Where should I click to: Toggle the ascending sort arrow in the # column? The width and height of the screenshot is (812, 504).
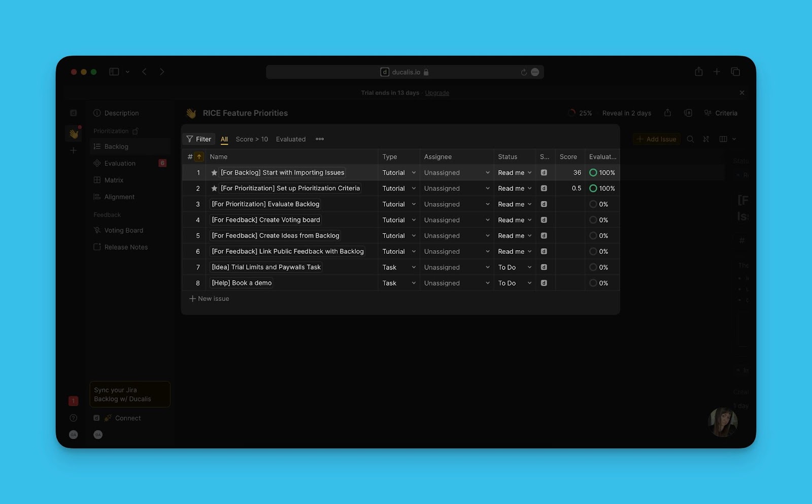click(x=199, y=156)
